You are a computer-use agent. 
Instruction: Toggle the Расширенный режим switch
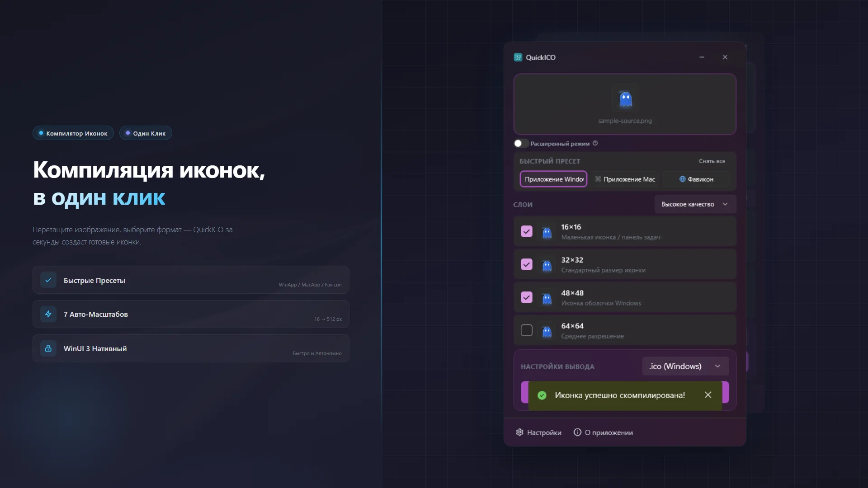click(x=521, y=143)
